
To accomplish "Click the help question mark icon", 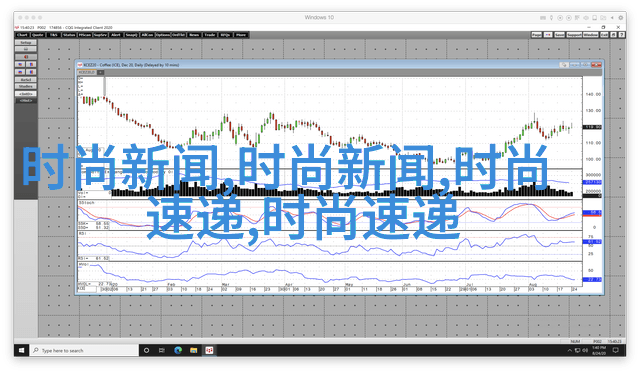I will [622, 35].
